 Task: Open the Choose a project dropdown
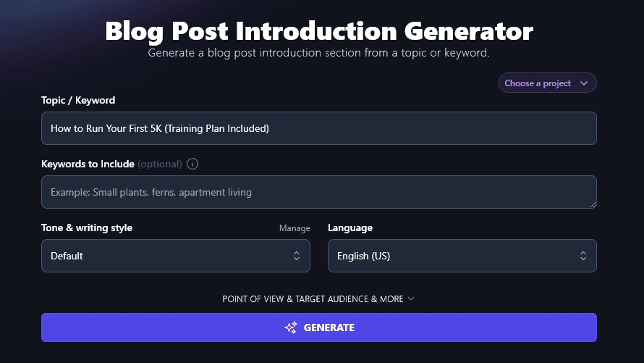click(547, 83)
